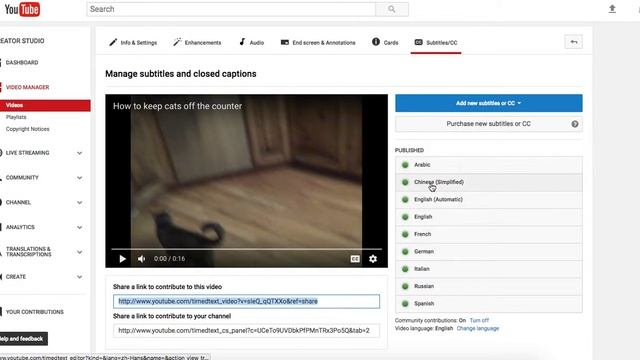Click the green status dot for Arabic
This screenshot has width=640, height=360.
pos(405,165)
